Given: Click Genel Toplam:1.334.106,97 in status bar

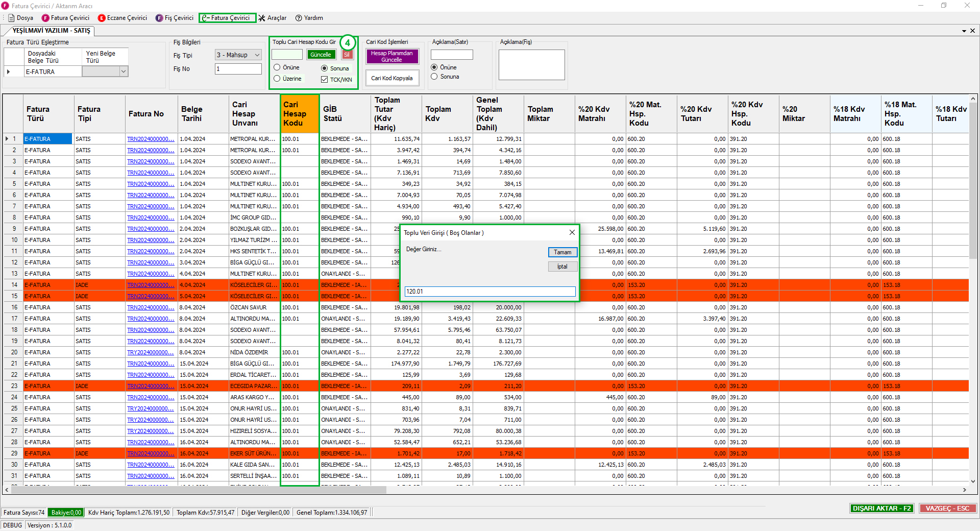Looking at the screenshot, I should pyautogui.click(x=332, y=513).
